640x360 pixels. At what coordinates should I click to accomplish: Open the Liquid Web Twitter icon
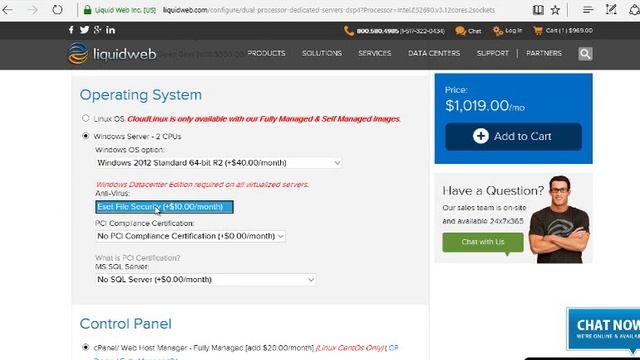pyautogui.click(x=84, y=30)
